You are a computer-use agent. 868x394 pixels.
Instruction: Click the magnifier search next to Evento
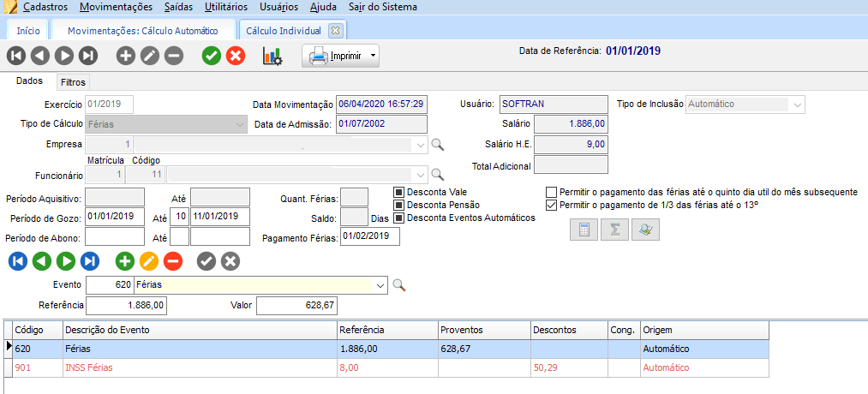click(398, 284)
